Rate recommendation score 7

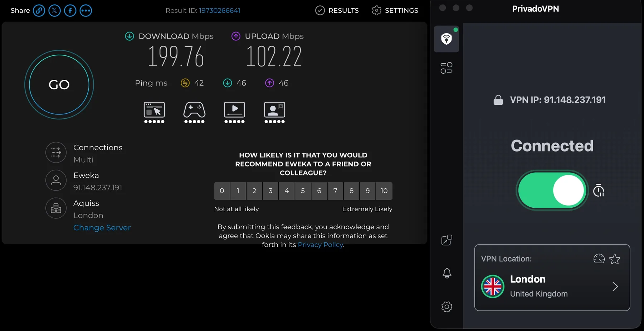click(335, 191)
